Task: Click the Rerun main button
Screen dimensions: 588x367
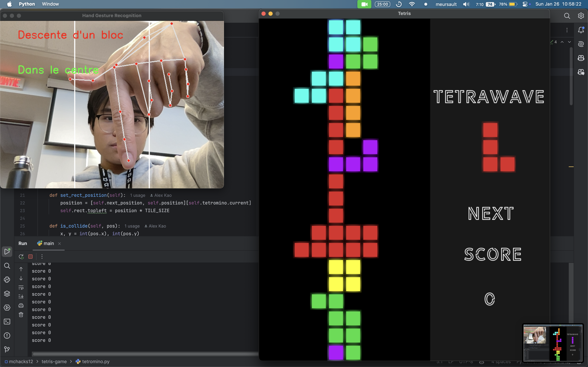Action: [21, 257]
